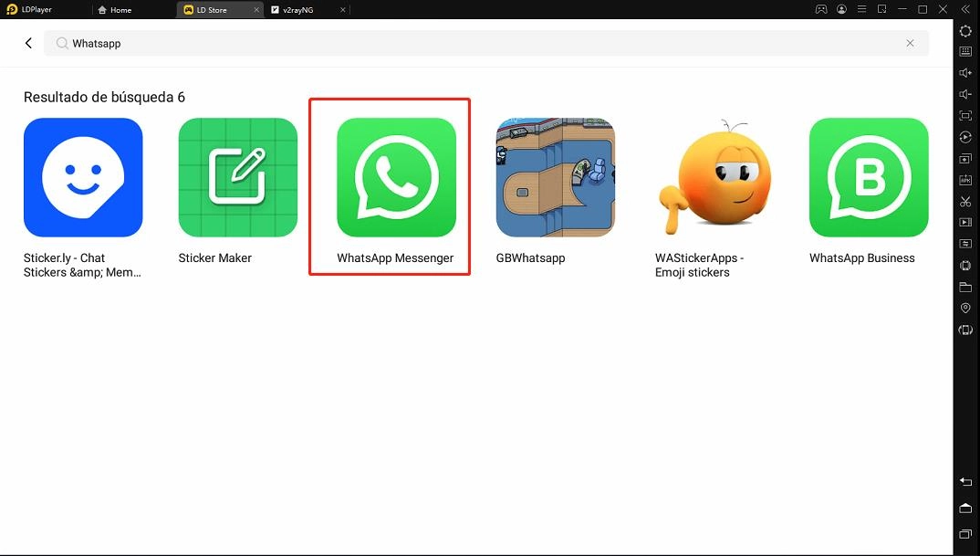Take a screenshot with scissors icon

965,202
